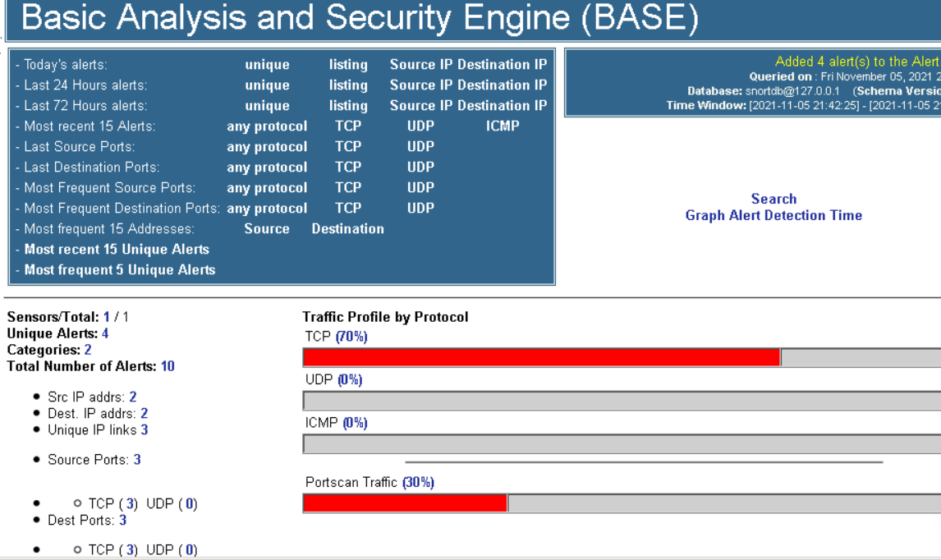Open Last Destination Ports any protocol
941x560 pixels.
pyautogui.click(x=267, y=167)
